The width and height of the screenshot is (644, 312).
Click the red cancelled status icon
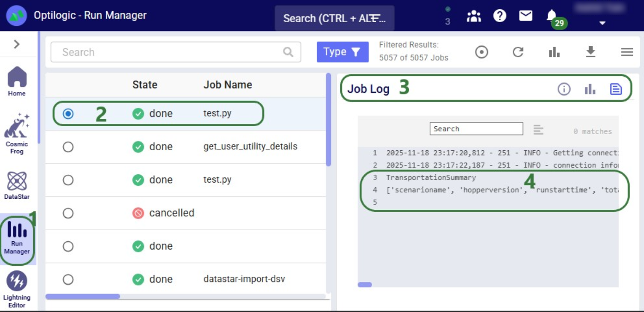[x=138, y=213]
